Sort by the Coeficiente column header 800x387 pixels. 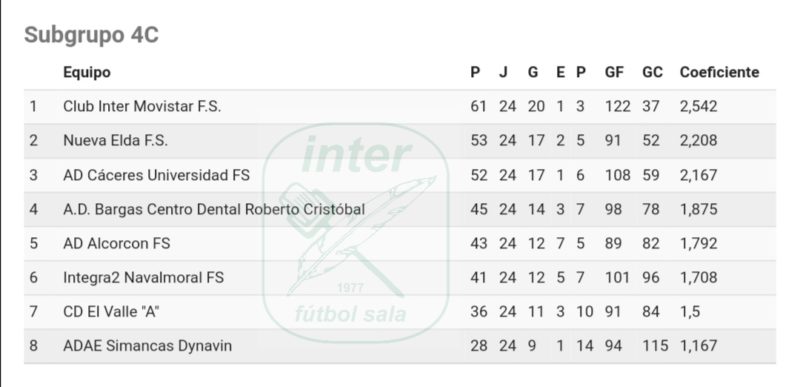(x=719, y=72)
